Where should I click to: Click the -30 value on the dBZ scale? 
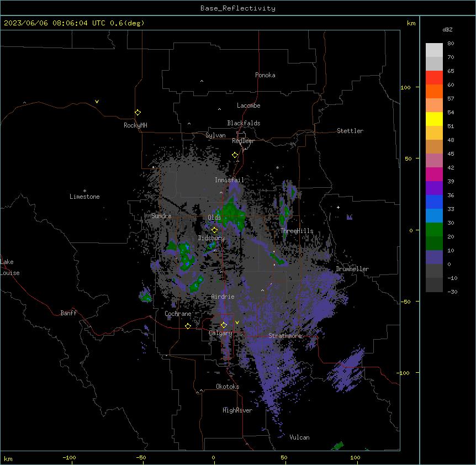click(x=452, y=292)
